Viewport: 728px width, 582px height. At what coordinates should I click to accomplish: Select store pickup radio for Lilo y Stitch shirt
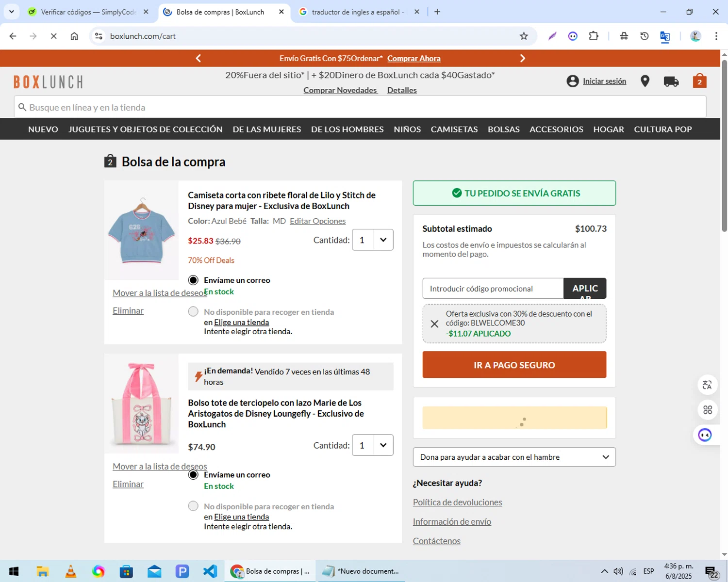pyautogui.click(x=193, y=311)
